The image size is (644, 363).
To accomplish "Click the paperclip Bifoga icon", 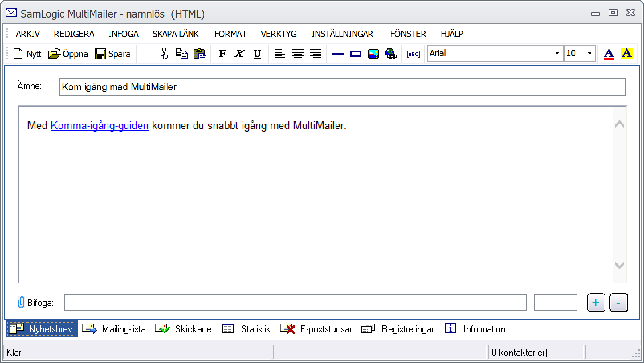I will click(x=21, y=302).
